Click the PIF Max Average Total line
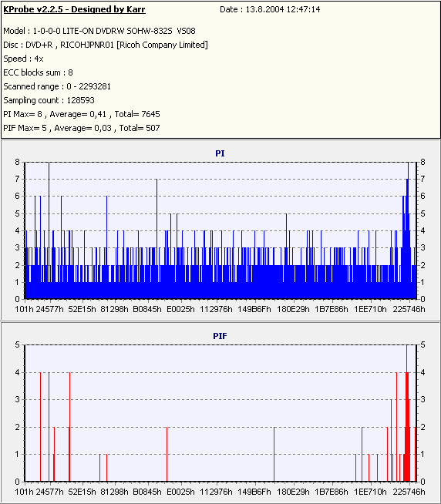Viewport: 441px width, 504px height. point(82,128)
